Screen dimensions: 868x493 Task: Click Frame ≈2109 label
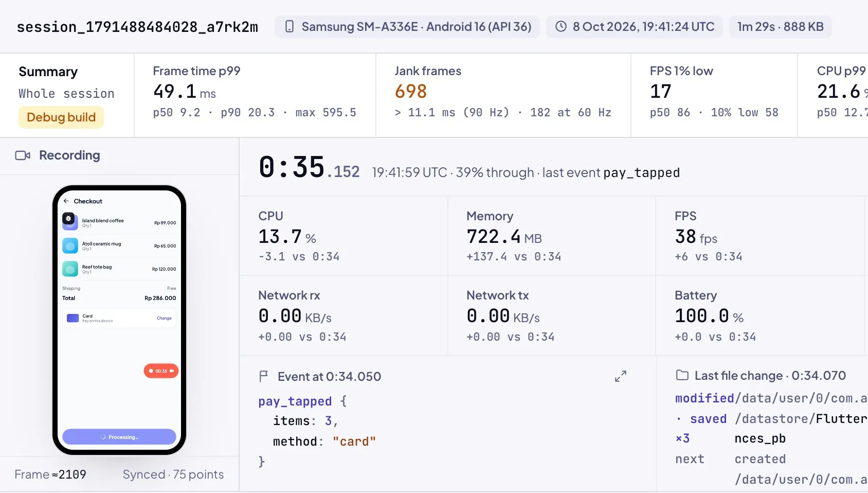[x=50, y=474]
